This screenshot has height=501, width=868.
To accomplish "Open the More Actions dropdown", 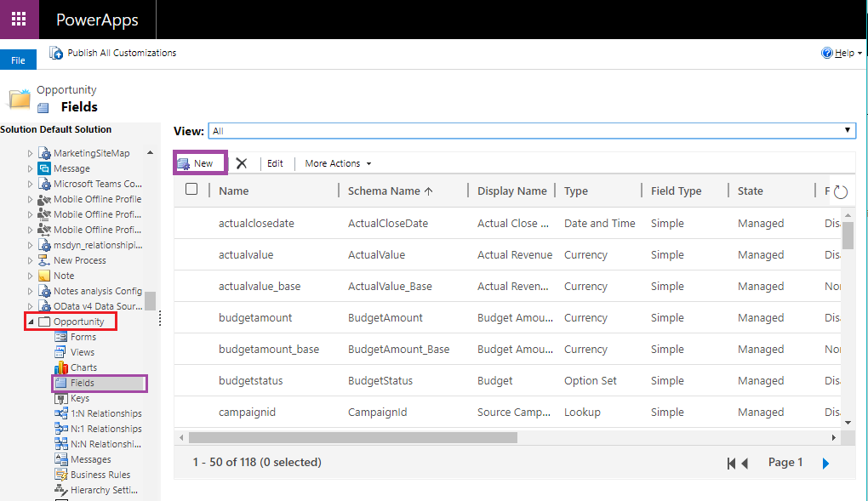I will [338, 164].
